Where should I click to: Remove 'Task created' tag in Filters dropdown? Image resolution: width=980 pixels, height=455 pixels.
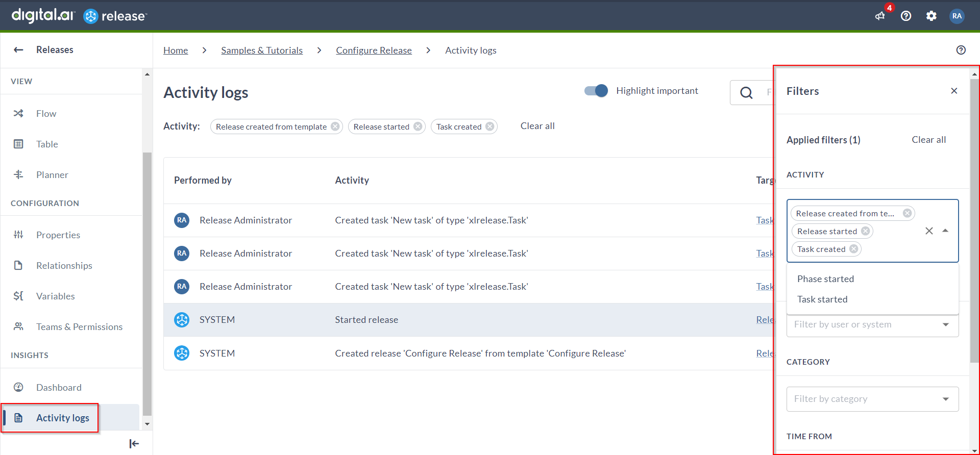854,249
